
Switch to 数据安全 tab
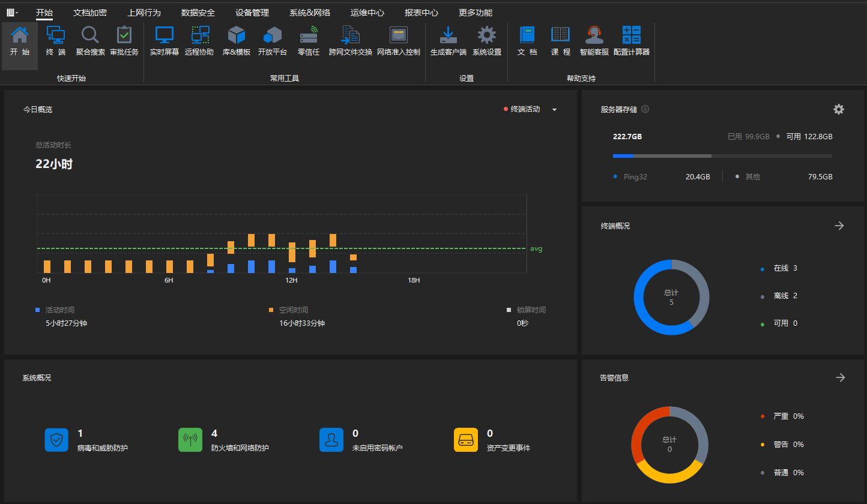pos(198,13)
